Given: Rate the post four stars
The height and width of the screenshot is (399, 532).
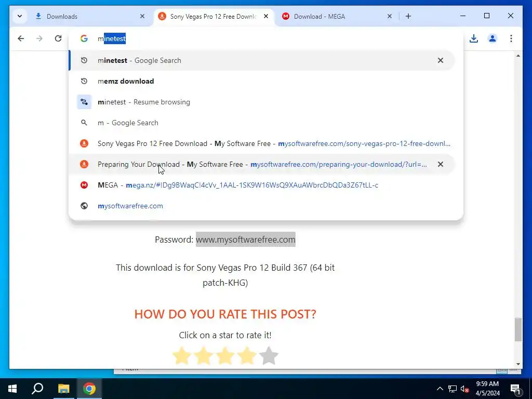Looking at the screenshot, I should (x=247, y=355).
